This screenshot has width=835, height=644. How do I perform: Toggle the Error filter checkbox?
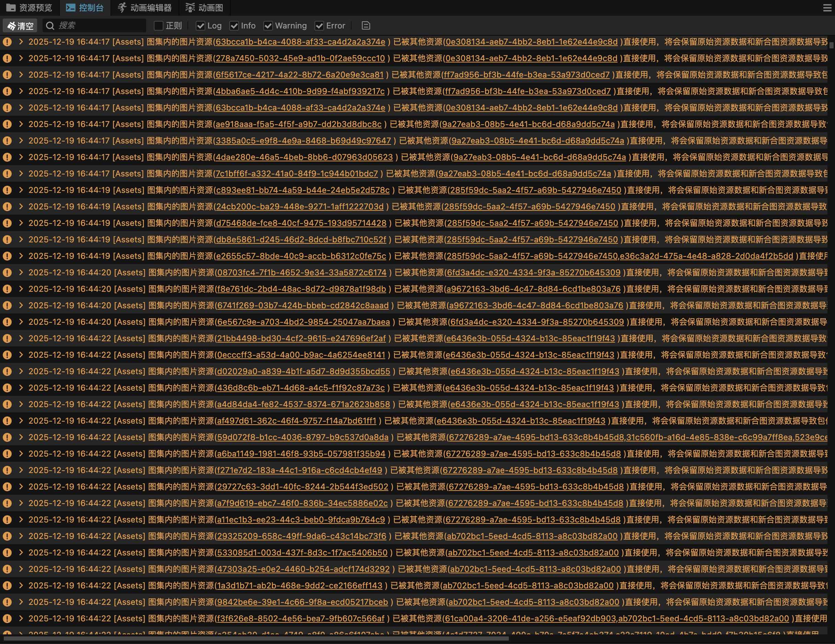pyautogui.click(x=319, y=26)
